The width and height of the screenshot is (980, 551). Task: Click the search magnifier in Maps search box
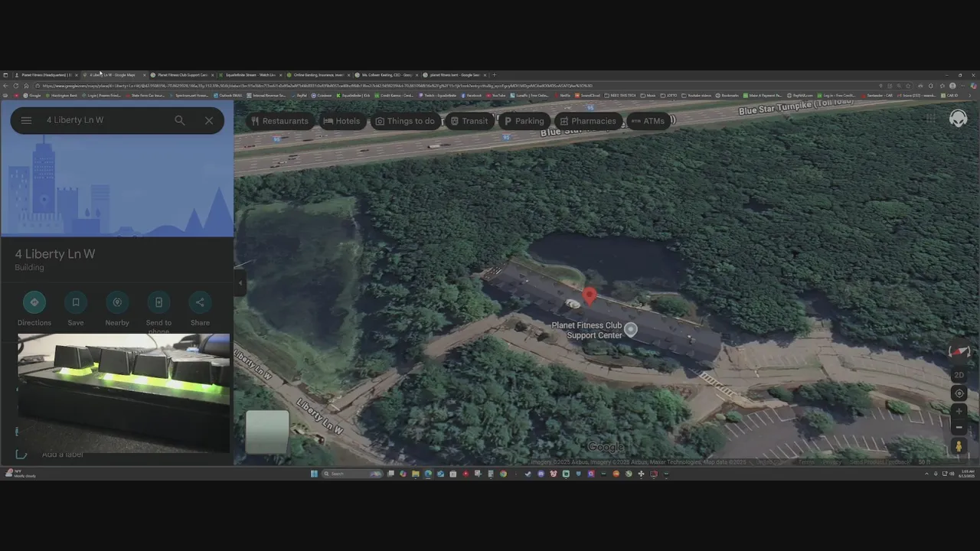click(180, 120)
